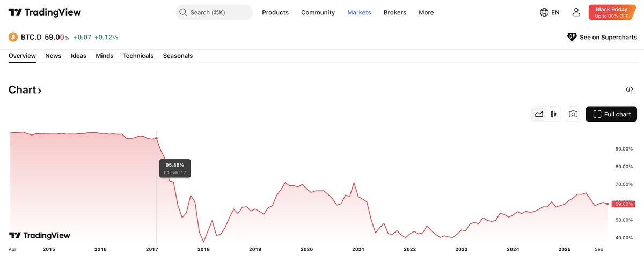Open the globe language icon

(x=544, y=12)
